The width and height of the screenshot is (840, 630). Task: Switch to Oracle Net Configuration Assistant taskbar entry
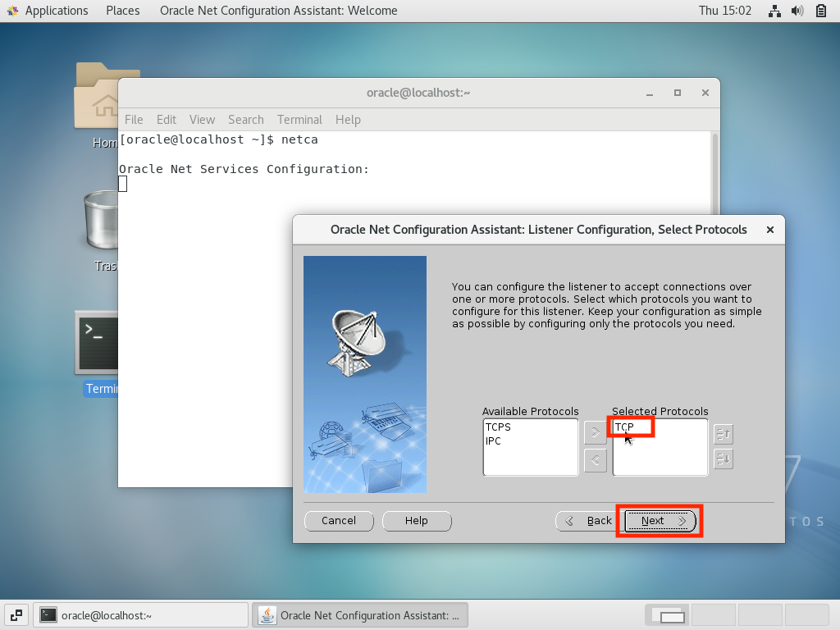[360, 615]
